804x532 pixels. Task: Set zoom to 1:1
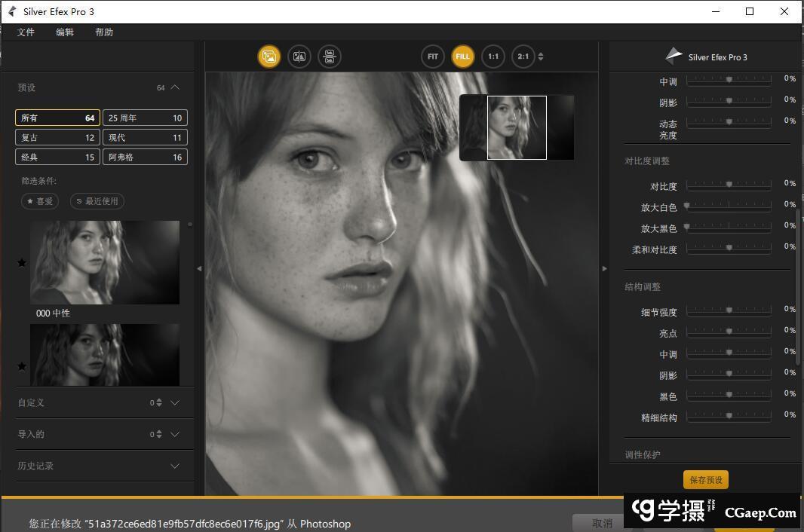pyautogui.click(x=493, y=57)
